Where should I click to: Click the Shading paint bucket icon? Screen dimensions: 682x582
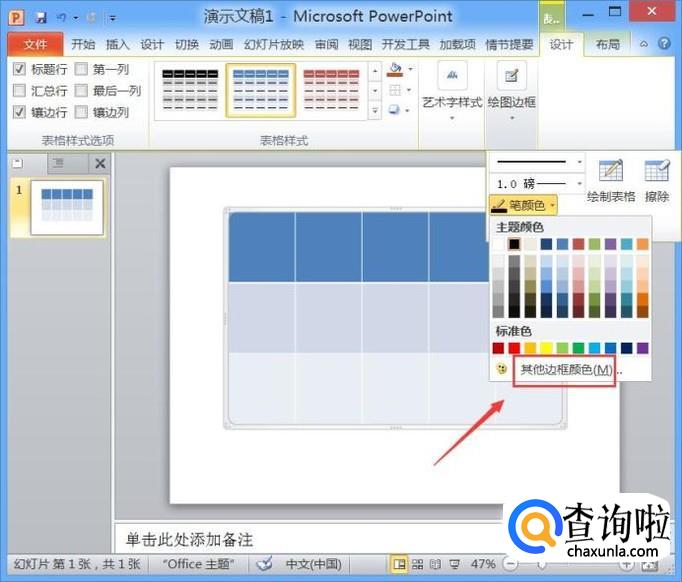396,70
